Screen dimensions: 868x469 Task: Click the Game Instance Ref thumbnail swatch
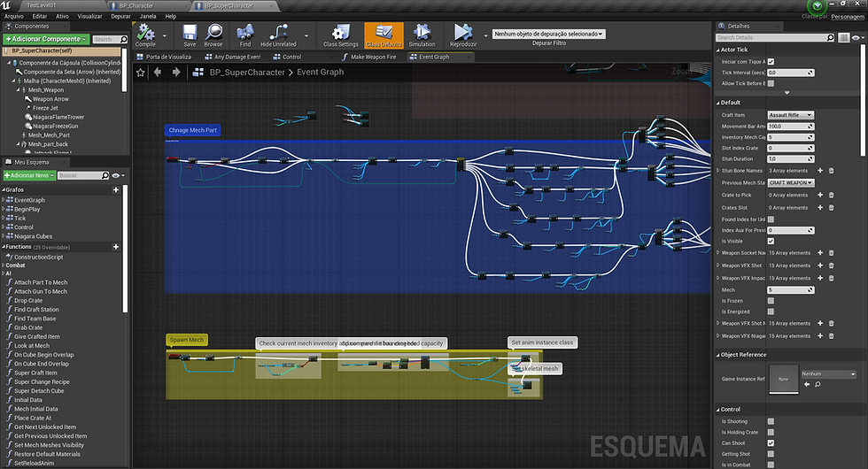(783, 379)
